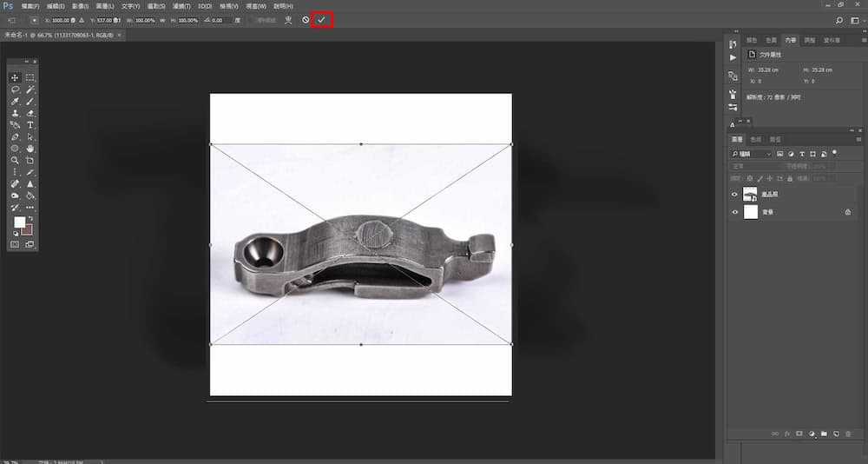Image resolution: width=868 pixels, height=464 pixels.
Task: Swap foreground and background colors arrow
Action: tap(30, 218)
